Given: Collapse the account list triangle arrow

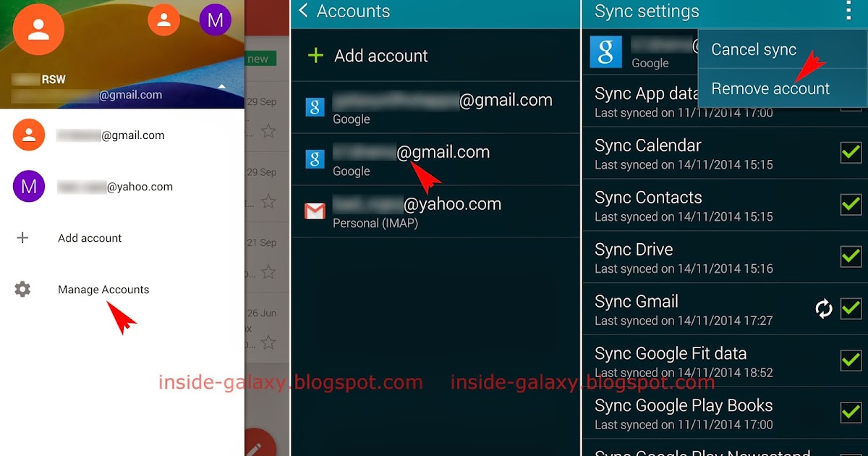Looking at the screenshot, I should click(222, 87).
